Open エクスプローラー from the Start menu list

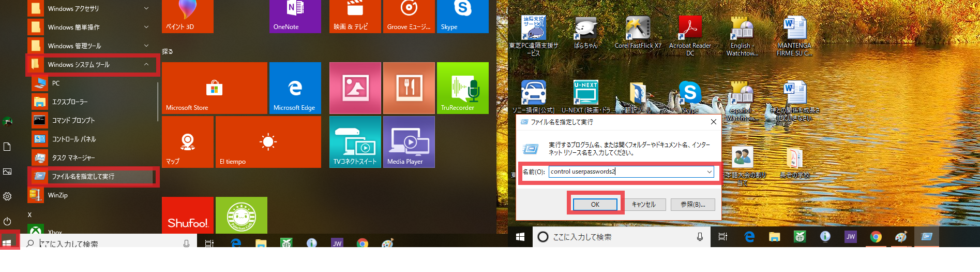pos(93,102)
